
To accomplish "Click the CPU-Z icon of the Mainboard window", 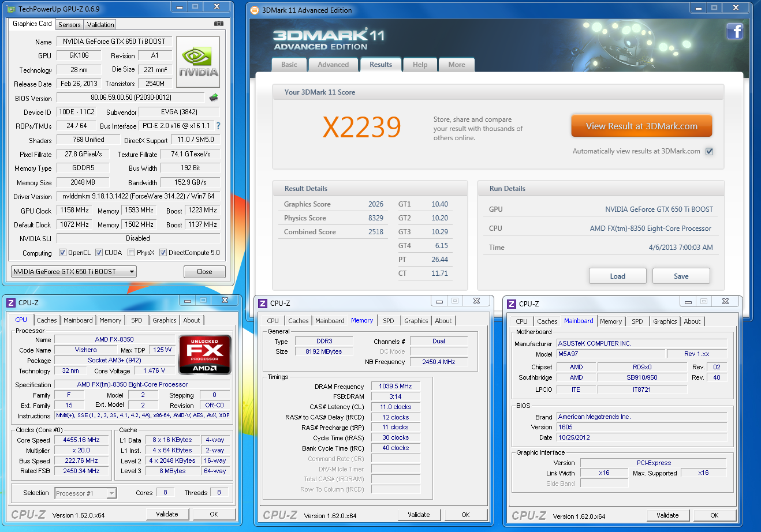I will pos(512,304).
